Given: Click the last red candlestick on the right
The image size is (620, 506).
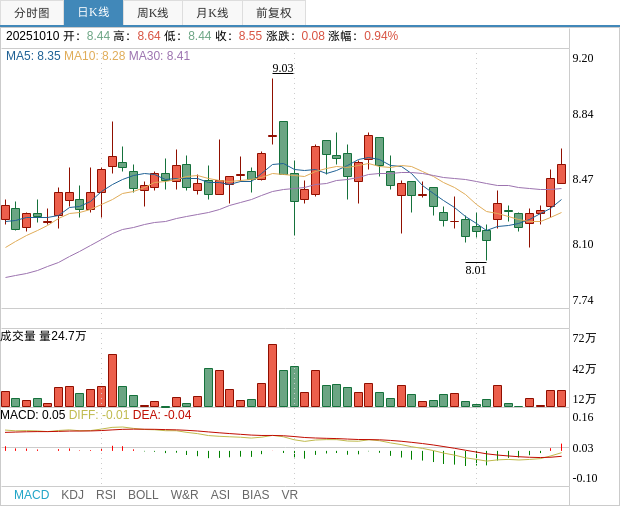Looking at the screenshot, I should [561, 174].
